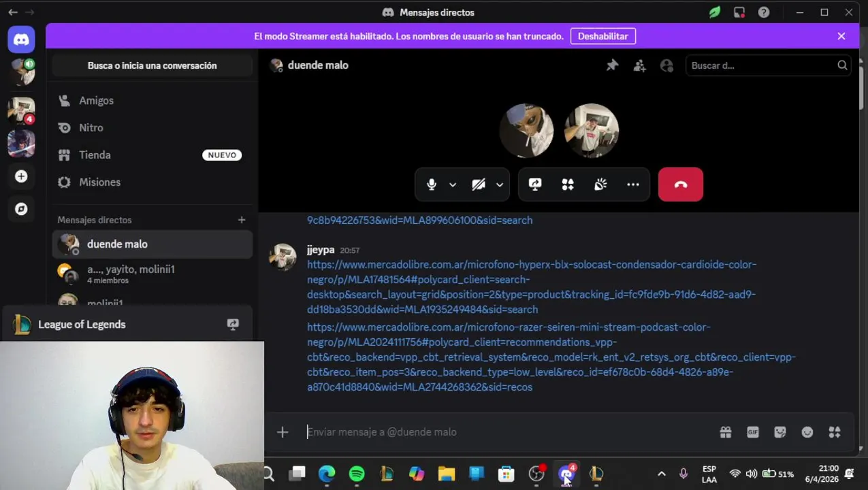Open OBS Studio from the taskbar
The height and width of the screenshot is (490, 868).
tap(536, 474)
